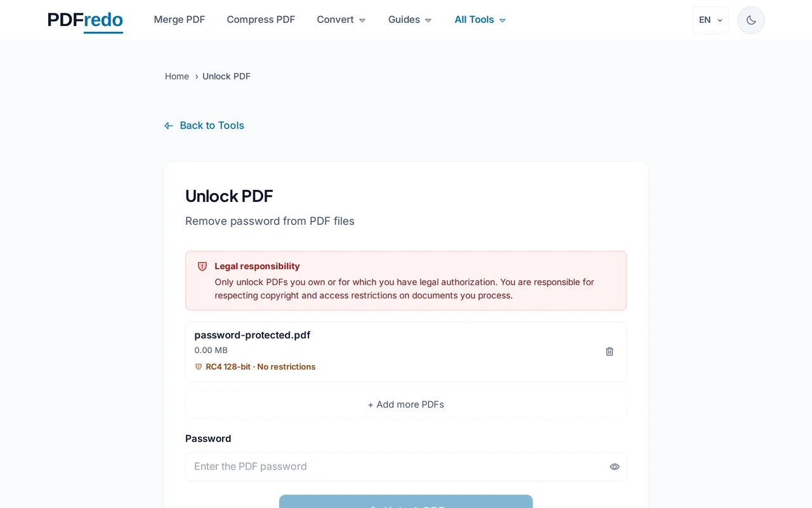
Task: Select Compress PDF in the navigation bar
Action: 261,20
